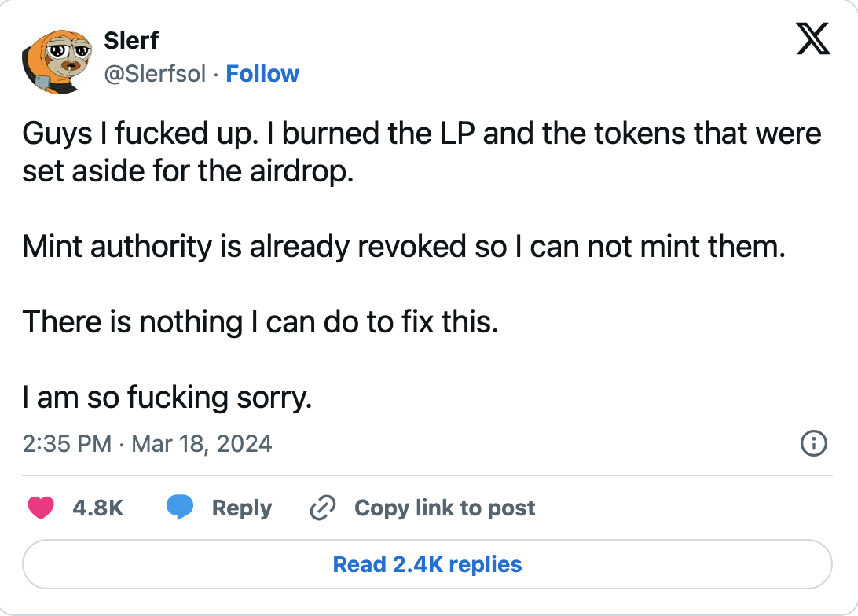This screenshot has width=858, height=616.
Task: Click the Mar 18, 2024 date text
Action: (203, 443)
